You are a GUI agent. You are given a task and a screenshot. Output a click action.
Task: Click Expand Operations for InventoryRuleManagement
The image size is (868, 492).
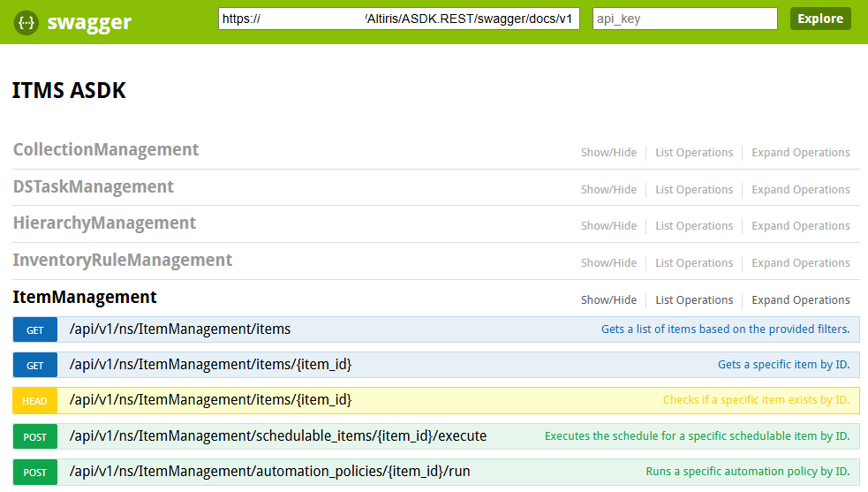click(x=800, y=263)
